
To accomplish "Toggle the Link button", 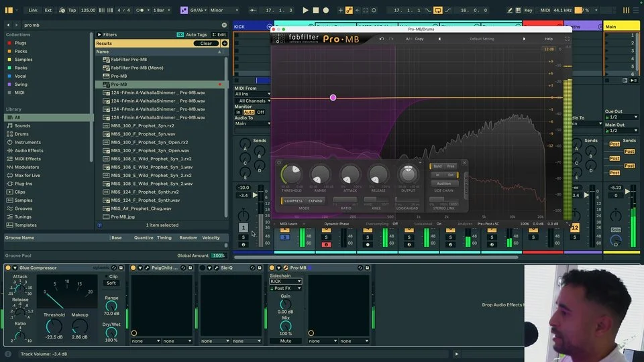I will pyautogui.click(x=33, y=10).
